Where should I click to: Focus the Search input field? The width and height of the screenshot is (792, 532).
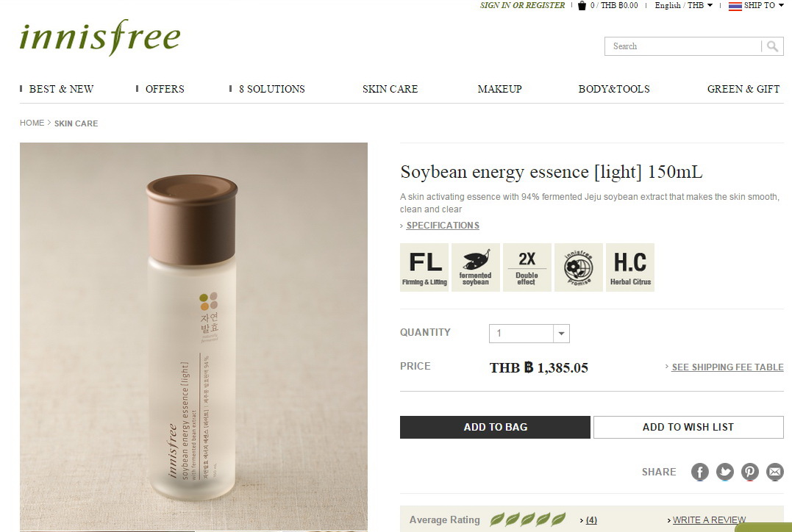coord(683,46)
